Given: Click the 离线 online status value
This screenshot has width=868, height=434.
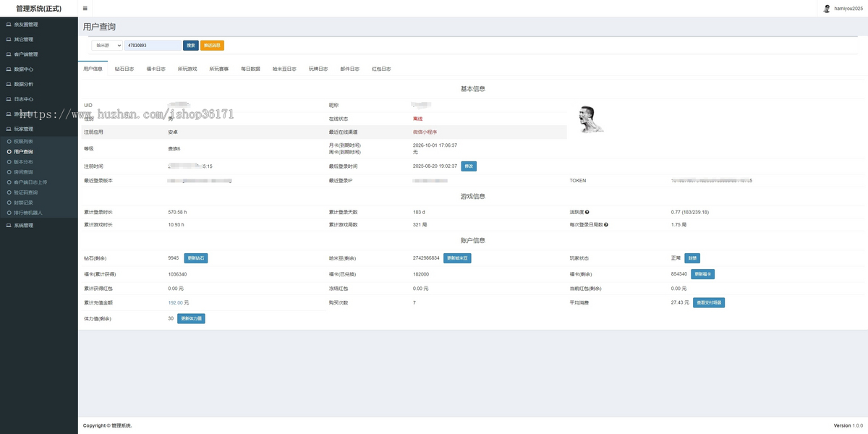Looking at the screenshot, I should point(417,119).
